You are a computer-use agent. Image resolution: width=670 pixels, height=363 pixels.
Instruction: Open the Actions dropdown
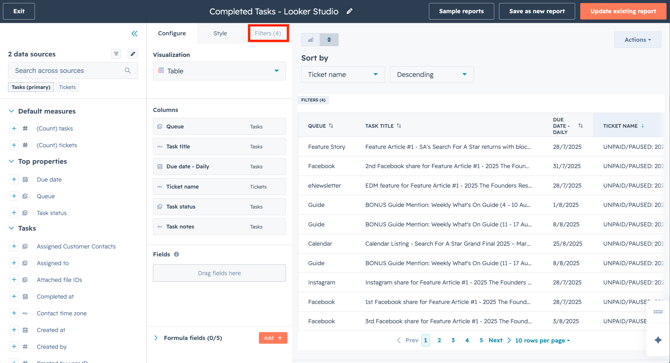click(x=638, y=40)
